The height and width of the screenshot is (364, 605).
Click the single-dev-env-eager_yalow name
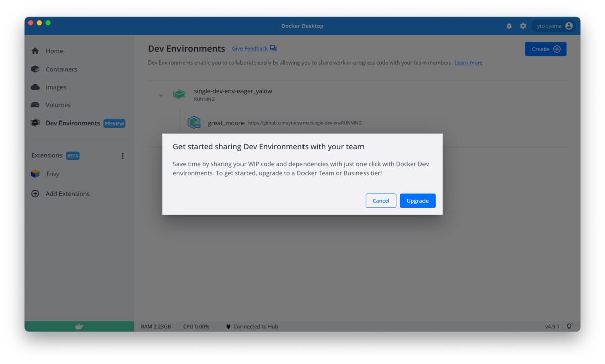pos(233,91)
